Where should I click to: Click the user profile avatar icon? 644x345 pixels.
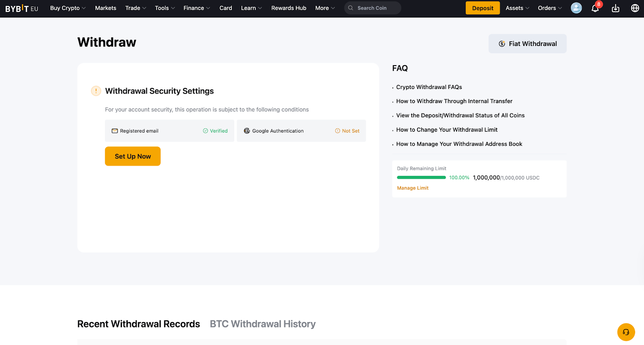click(576, 8)
